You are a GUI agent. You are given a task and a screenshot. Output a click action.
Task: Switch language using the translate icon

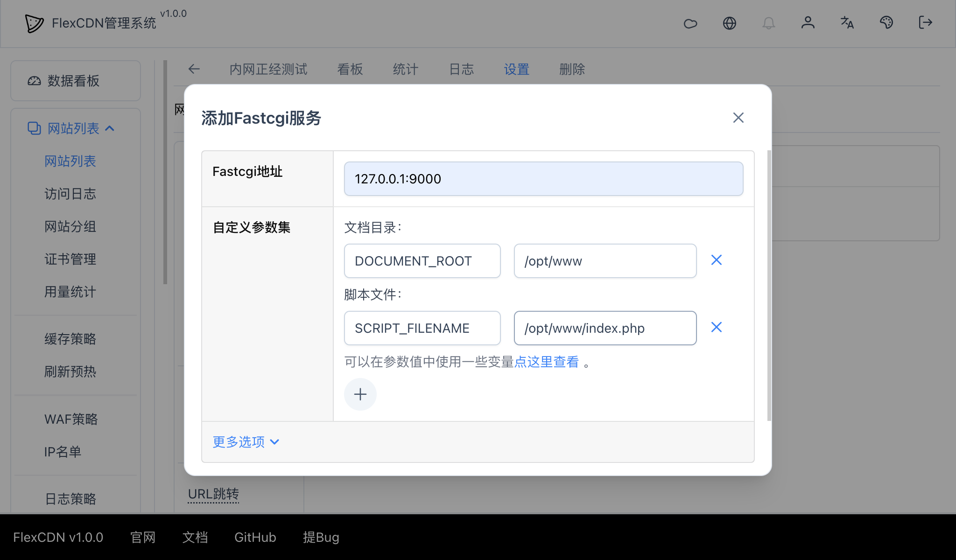847,23
